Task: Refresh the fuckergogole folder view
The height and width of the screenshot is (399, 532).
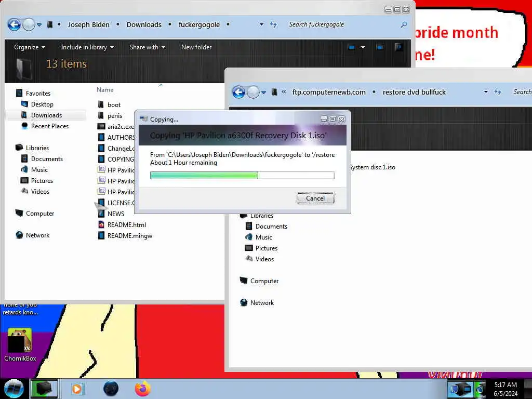Action: (x=273, y=24)
